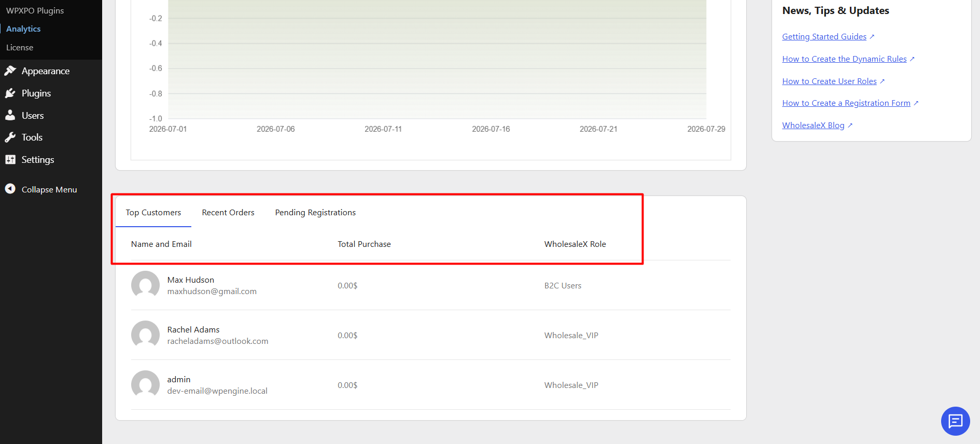Open the License submenu item
980x444 pixels.
tap(20, 47)
